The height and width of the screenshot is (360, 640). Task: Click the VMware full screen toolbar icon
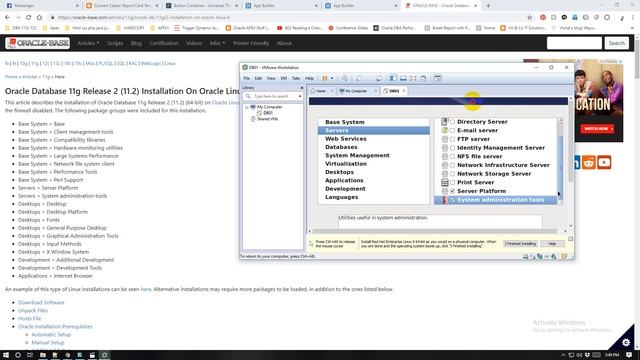(x=413, y=78)
